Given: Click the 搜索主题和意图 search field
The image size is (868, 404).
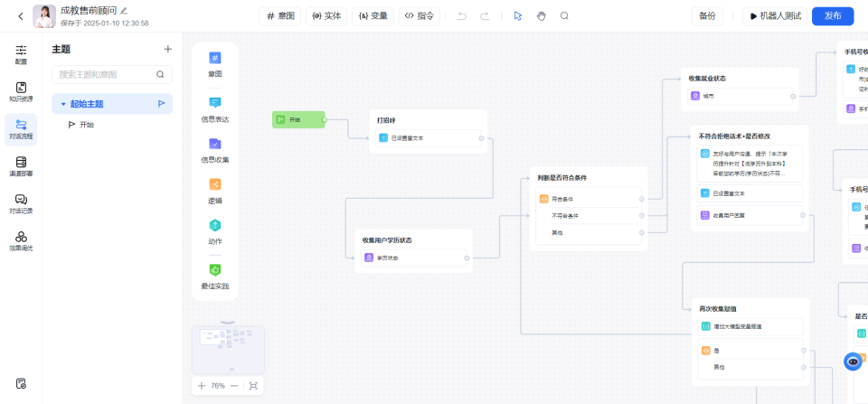Looking at the screenshot, I should coord(104,74).
